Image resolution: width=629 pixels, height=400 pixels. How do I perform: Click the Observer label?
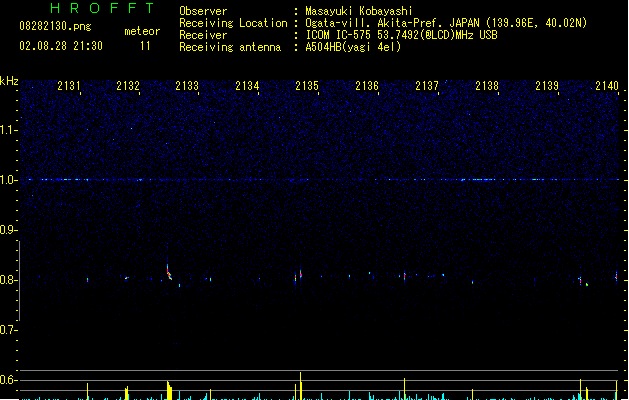click(203, 11)
